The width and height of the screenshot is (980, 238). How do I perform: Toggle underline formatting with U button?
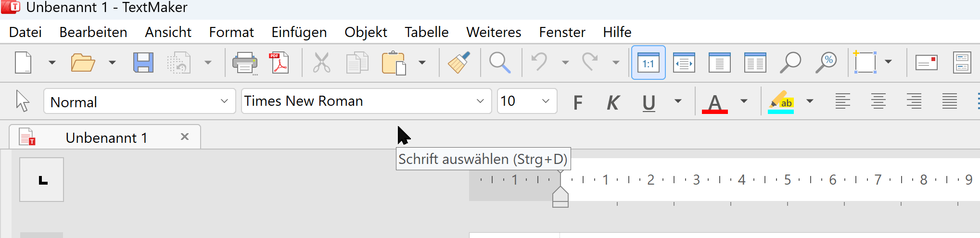649,102
